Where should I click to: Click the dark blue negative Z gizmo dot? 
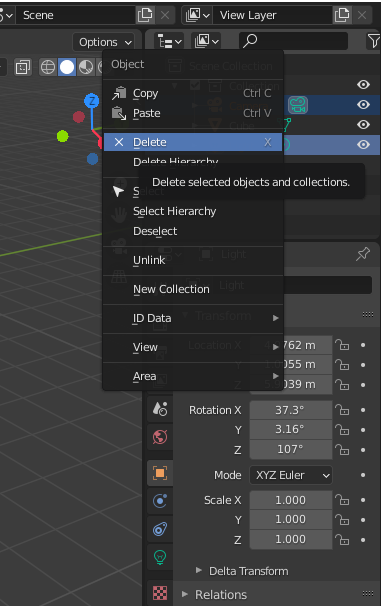click(92, 159)
